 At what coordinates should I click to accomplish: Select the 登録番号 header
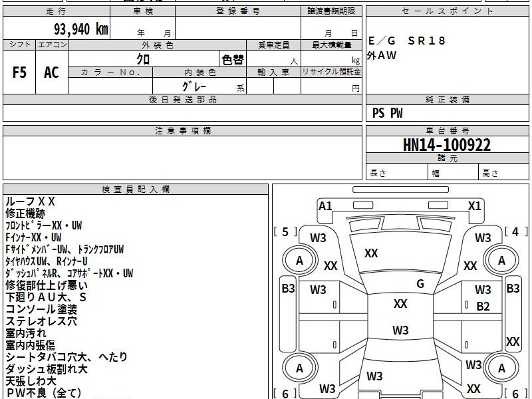238,11
